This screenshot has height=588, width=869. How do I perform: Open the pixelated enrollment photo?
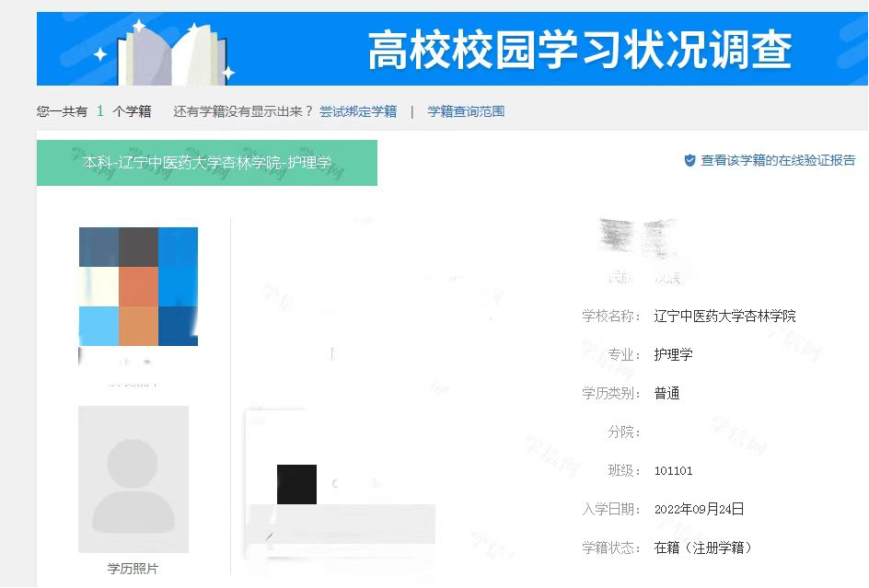tap(138, 286)
